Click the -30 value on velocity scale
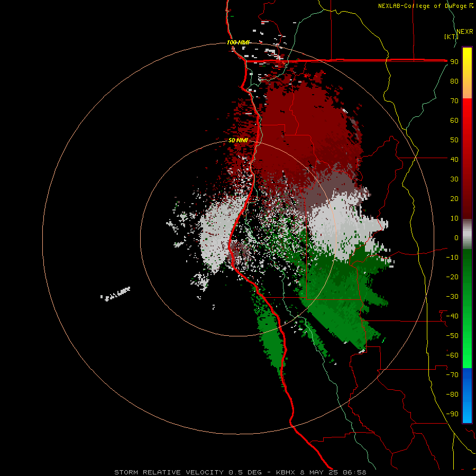The image size is (476, 476). pyautogui.click(x=452, y=297)
